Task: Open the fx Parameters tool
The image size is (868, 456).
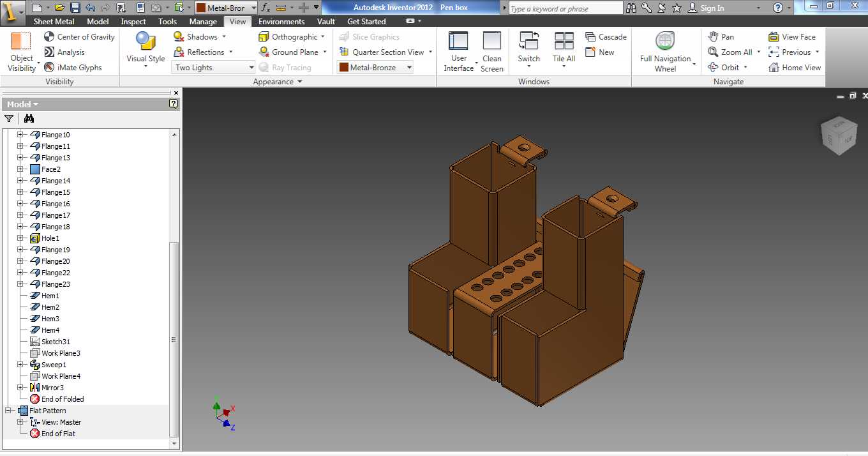Action: (x=266, y=8)
